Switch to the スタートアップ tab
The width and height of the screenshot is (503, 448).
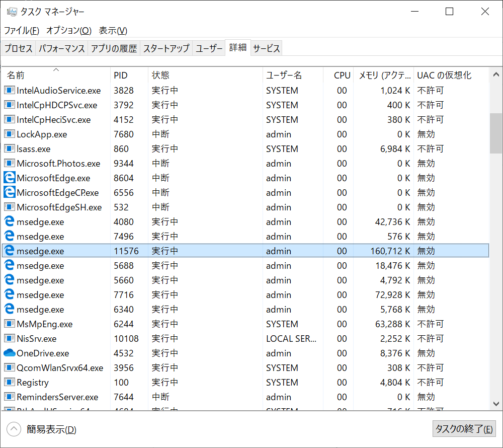(166, 48)
